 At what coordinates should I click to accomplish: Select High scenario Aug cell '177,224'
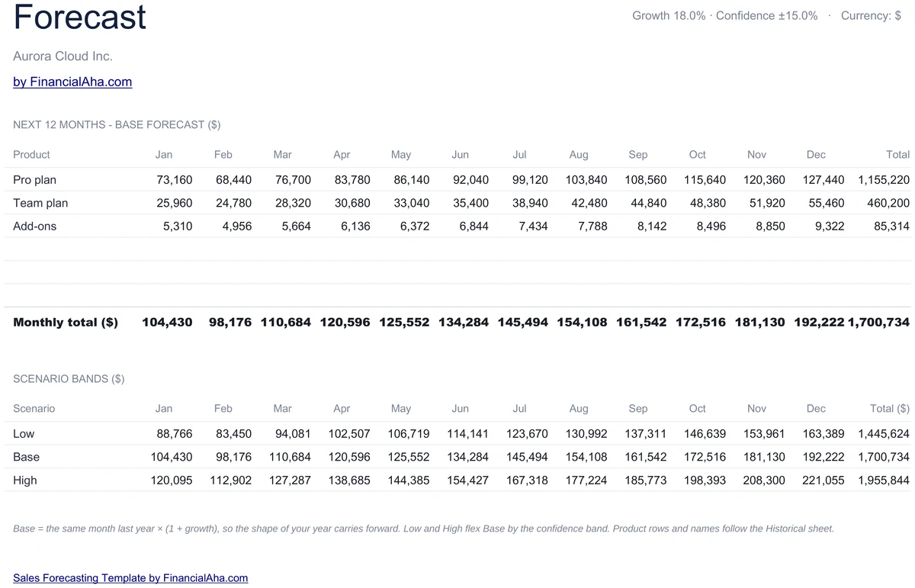[586, 480]
